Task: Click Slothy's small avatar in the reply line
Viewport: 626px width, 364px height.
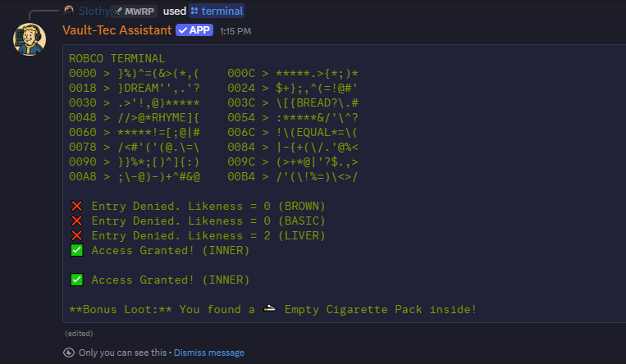Action: [x=69, y=11]
